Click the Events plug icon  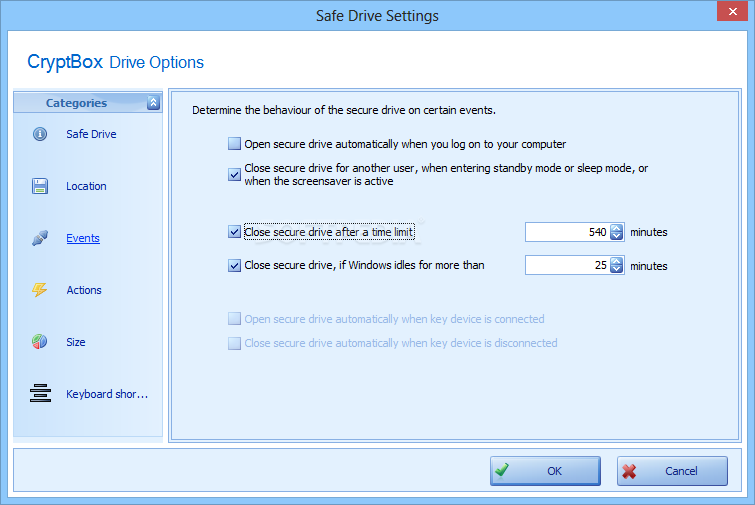pyautogui.click(x=40, y=238)
